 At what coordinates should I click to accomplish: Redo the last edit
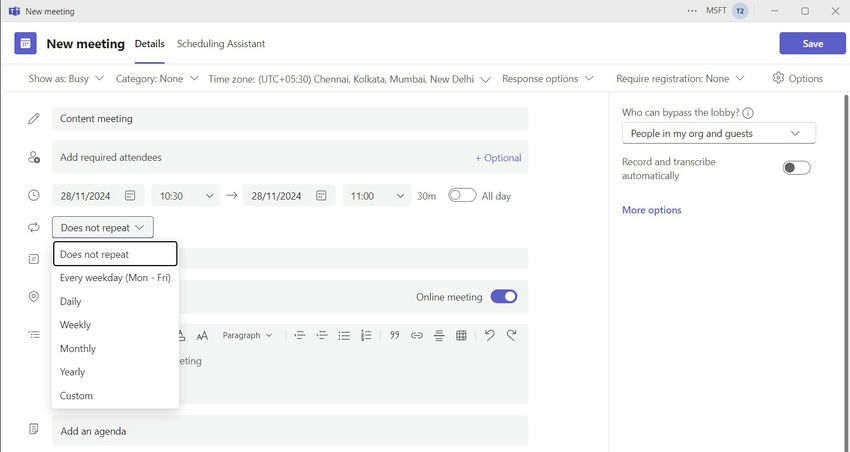pyautogui.click(x=511, y=336)
